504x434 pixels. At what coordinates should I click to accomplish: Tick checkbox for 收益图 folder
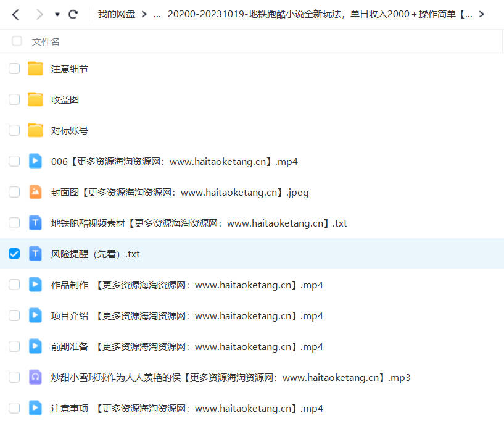14,99
